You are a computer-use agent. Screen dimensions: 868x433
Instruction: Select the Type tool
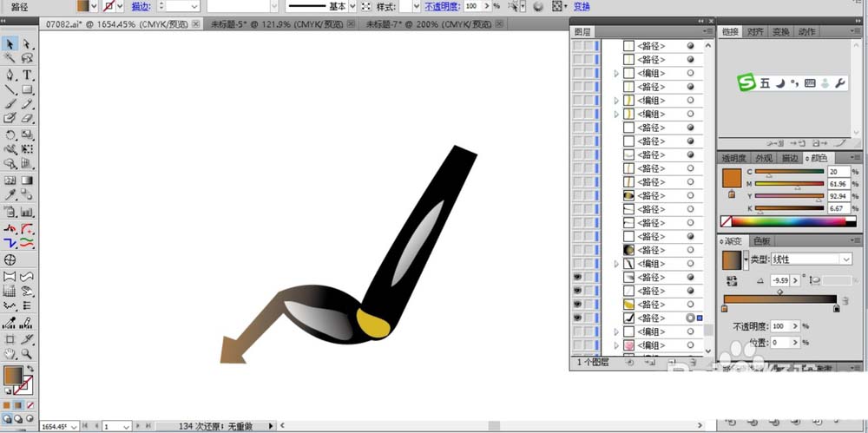pos(28,75)
